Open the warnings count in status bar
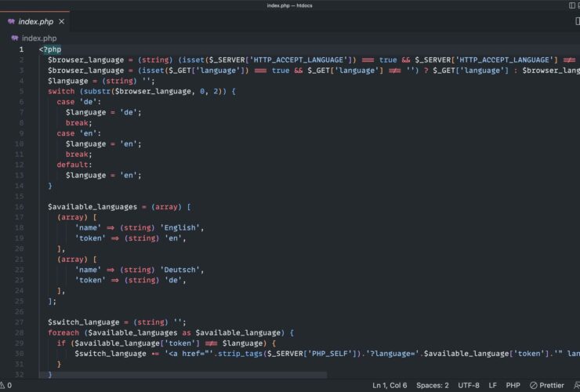The image size is (580, 392). coord(6,386)
